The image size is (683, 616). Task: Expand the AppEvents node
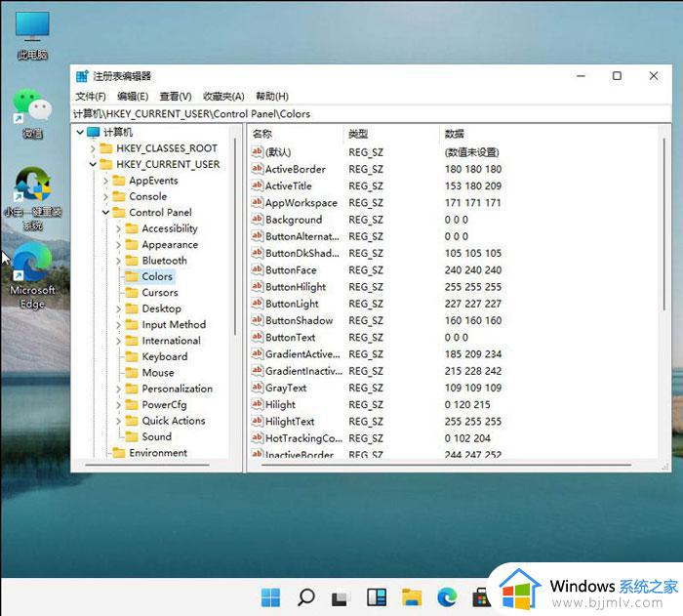(105, 181)
